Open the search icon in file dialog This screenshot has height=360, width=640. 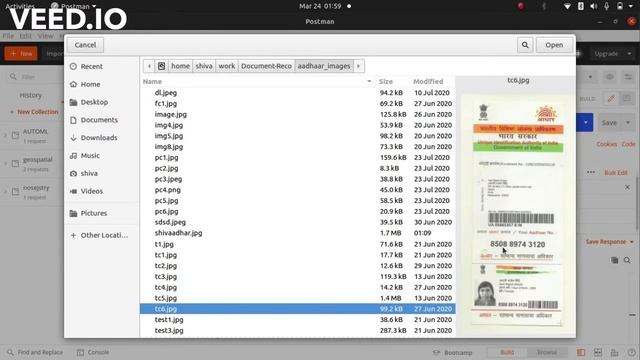click(x=525, y=45)
